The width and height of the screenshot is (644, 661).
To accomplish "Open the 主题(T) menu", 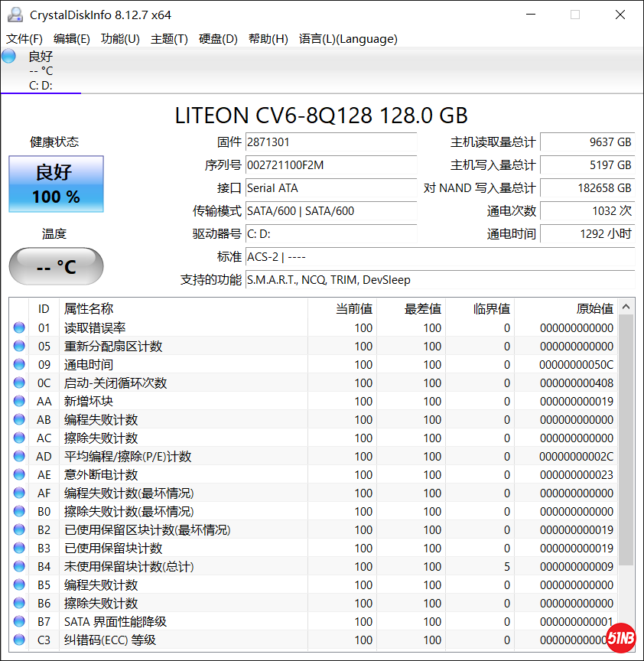I will tap(169, 39).
